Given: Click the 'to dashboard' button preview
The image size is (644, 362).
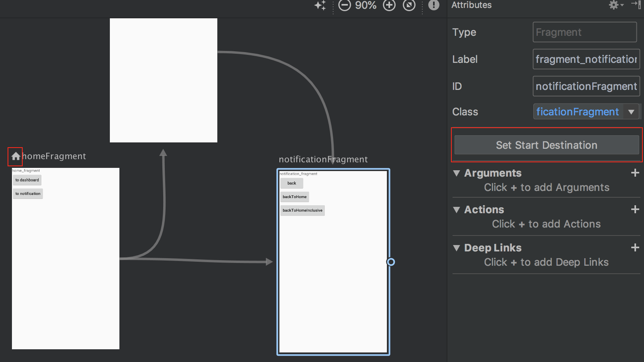Looking at the screenshot, I should pos(27,180).
